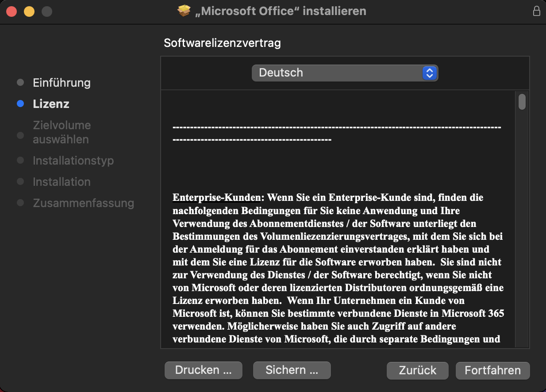Click the Installation step label
The height and width of the screenshot is (392, 546).
click(x=62, y=182)
